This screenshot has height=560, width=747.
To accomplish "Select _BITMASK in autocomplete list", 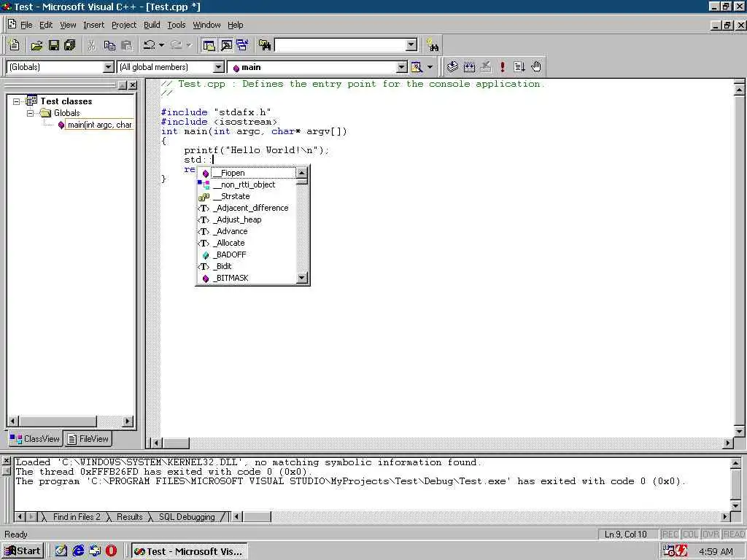I will click(x=247, y=278).
